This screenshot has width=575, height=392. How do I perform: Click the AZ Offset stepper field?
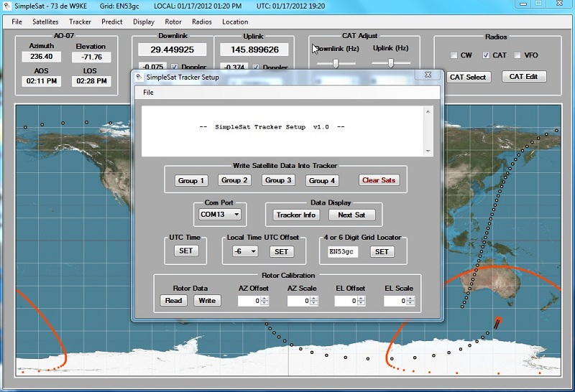point(253,301)
